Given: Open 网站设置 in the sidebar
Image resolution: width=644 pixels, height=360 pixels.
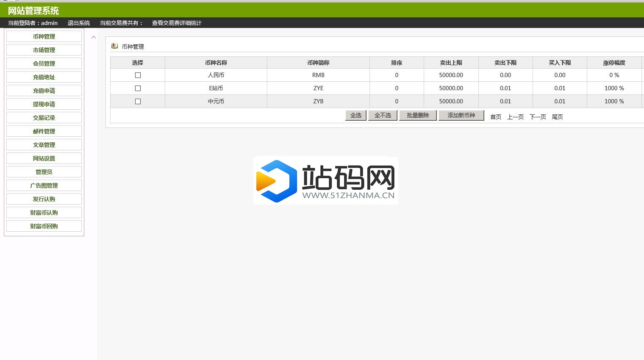Looking at the screenshot, I should pyautogui.click(x=44, y=158).
